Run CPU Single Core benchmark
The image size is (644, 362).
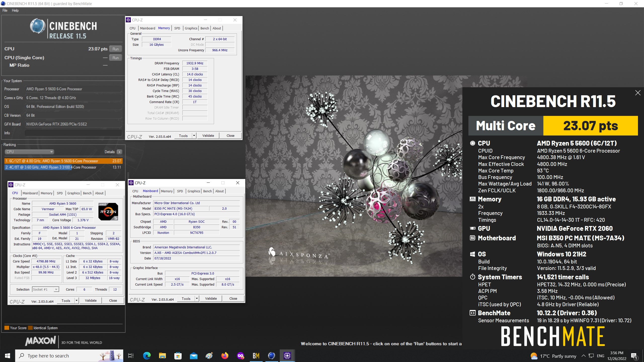pyautogui.click(x=115, y=58)
